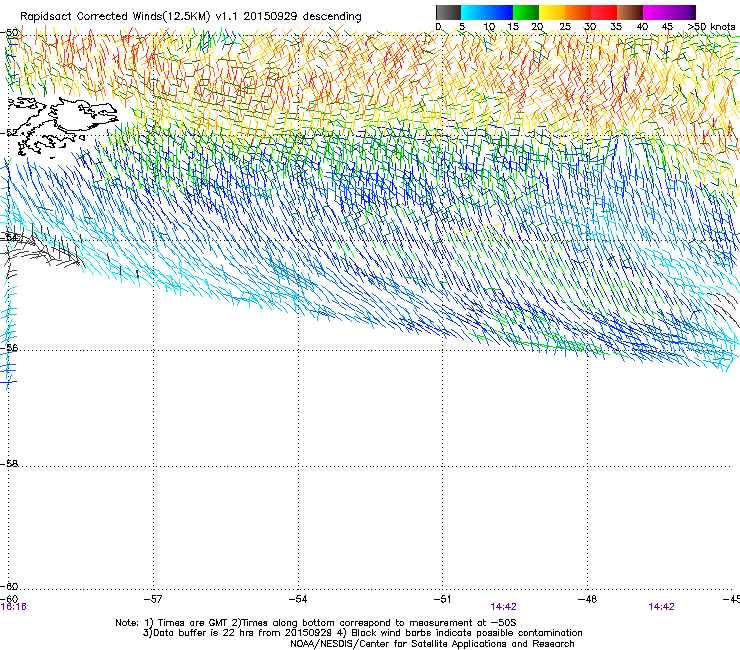Click the orange 25-30 knots legend segment
Image resolution: width=740 pixels, height=650 pixels.
point(578,12)
